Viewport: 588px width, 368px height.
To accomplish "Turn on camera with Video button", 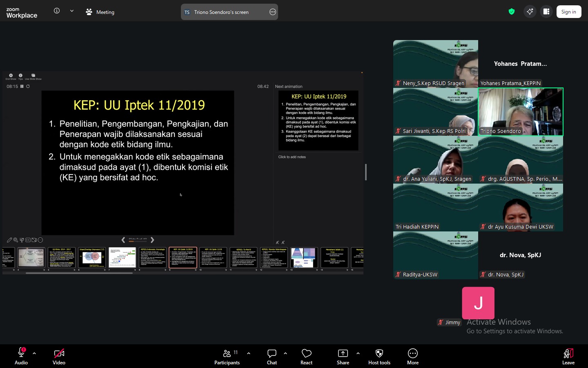I will [x=59, y=356].
